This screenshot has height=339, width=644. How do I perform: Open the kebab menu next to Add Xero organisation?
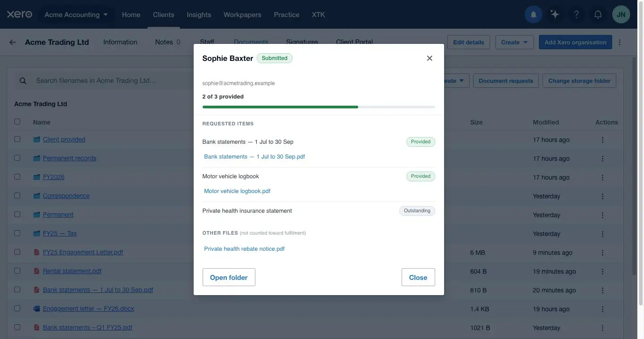pyautogui.click(x=619, y=42)
